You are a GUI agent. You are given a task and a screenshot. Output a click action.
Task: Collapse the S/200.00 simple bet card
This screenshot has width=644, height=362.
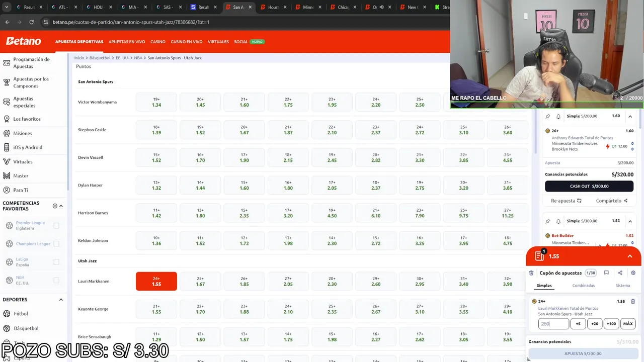coord(630,116)
